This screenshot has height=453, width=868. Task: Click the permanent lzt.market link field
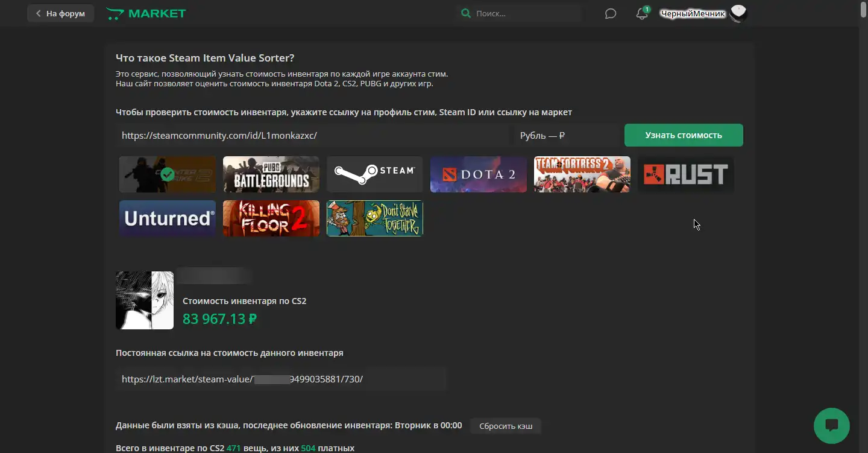281,379
